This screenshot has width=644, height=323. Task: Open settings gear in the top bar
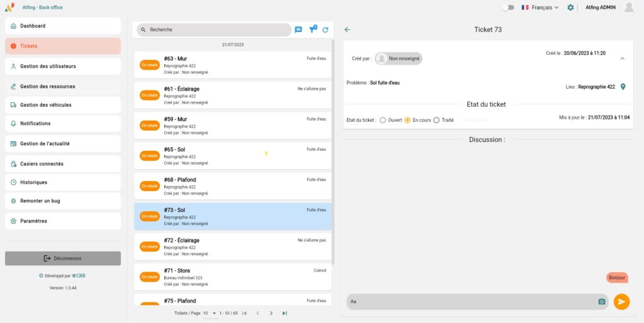tap(570, 8)
